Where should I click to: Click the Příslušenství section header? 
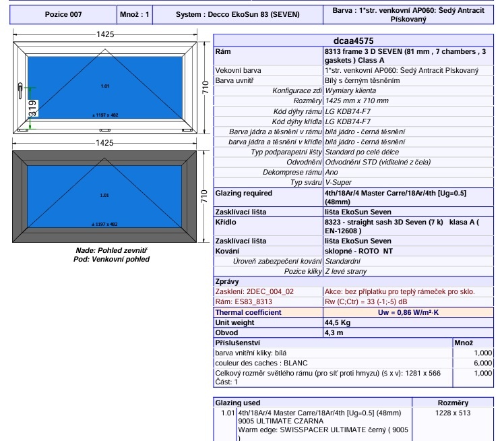click(238, 343)
